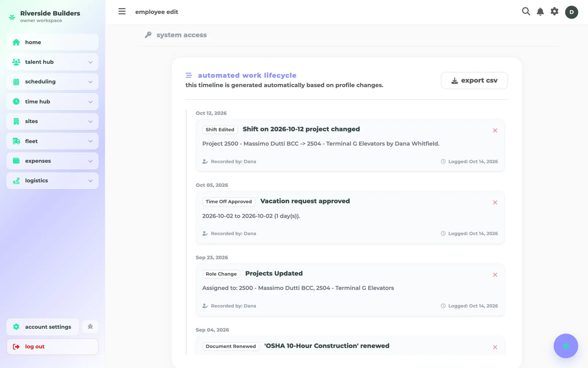Click the Role Change tag
This screenshot has height=368, width=588.
tap(221, 274)
